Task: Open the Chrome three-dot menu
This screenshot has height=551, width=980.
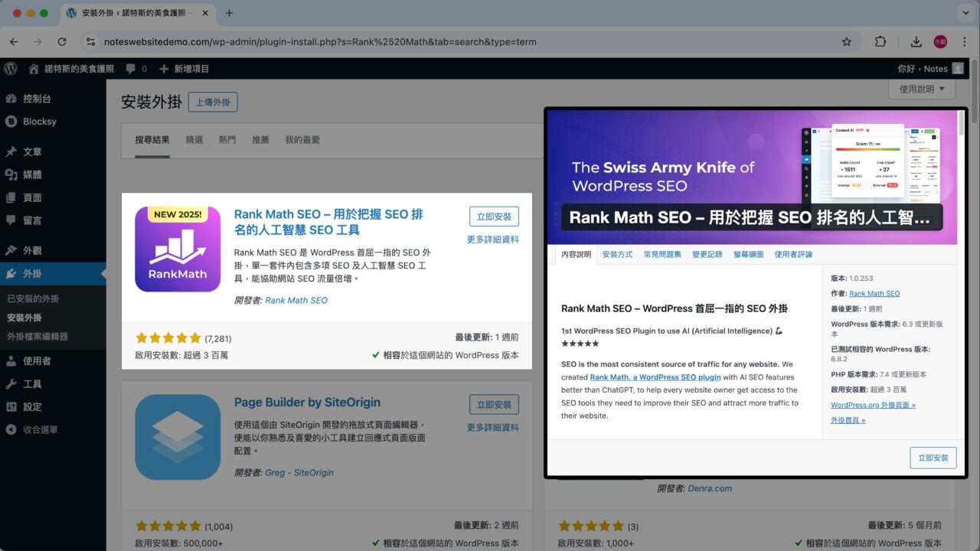Action: pyautogui.click(x=964, y=41)
